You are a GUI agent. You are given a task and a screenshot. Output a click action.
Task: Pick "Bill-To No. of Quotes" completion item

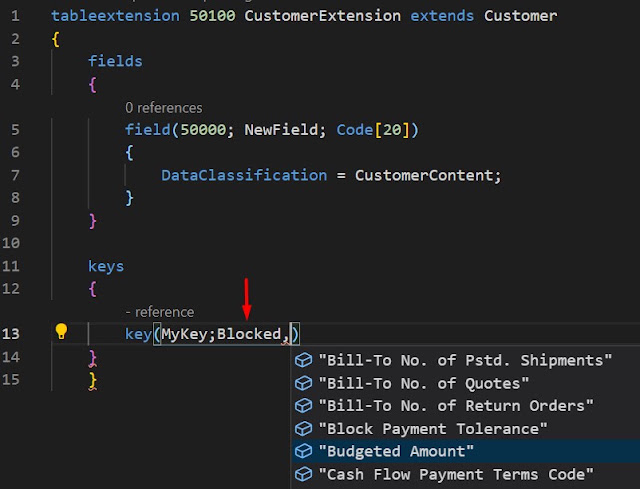click(465, 383)
